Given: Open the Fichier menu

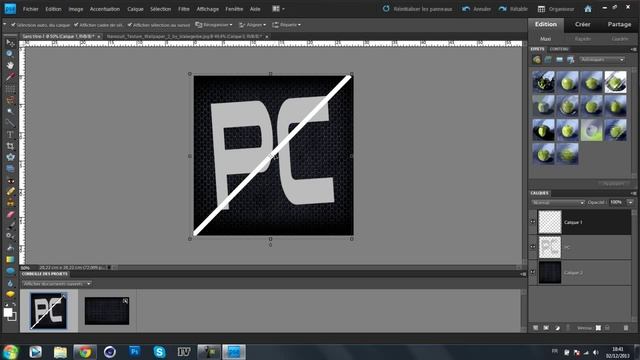Looking at the screenshot, I should coord(31,9).
